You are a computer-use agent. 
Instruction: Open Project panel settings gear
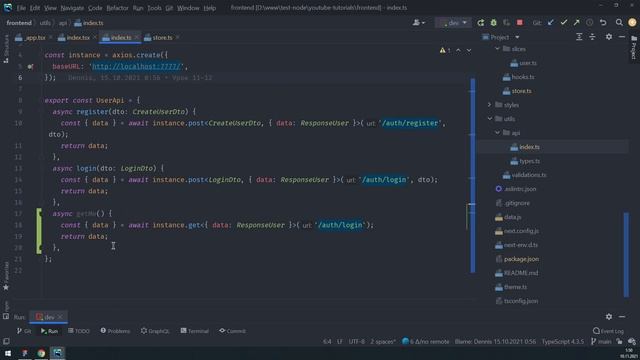(x=609, y=37)
